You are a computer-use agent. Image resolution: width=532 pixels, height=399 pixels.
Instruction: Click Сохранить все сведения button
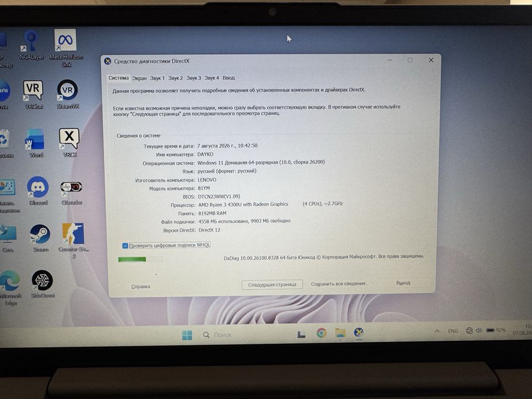tap(338, 283)
